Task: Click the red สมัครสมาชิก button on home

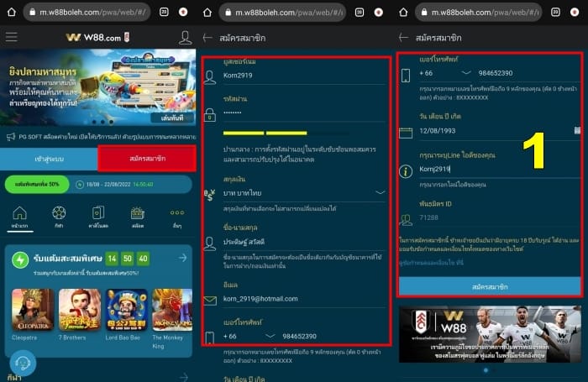Action: (x=147, y=158)
